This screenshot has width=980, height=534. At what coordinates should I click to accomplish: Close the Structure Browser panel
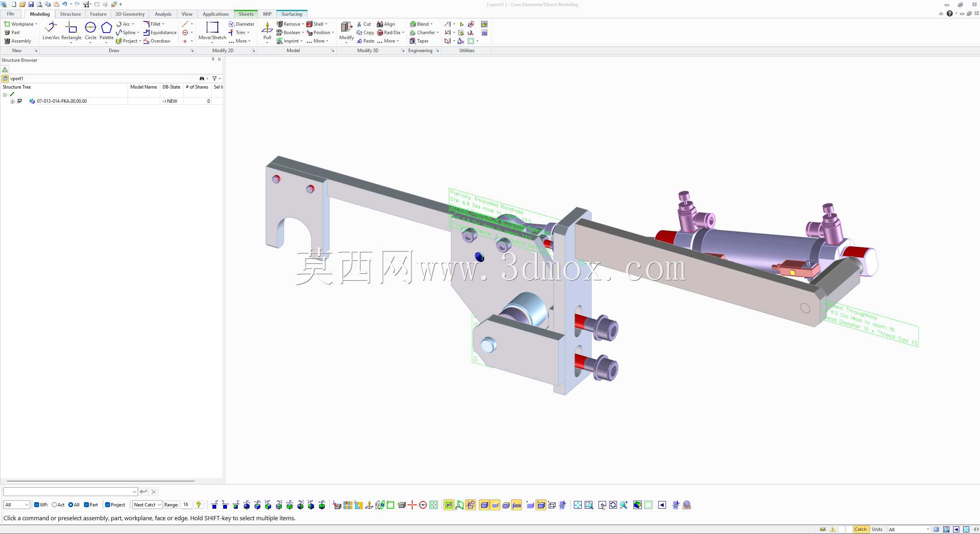click(x=219, y=59)
